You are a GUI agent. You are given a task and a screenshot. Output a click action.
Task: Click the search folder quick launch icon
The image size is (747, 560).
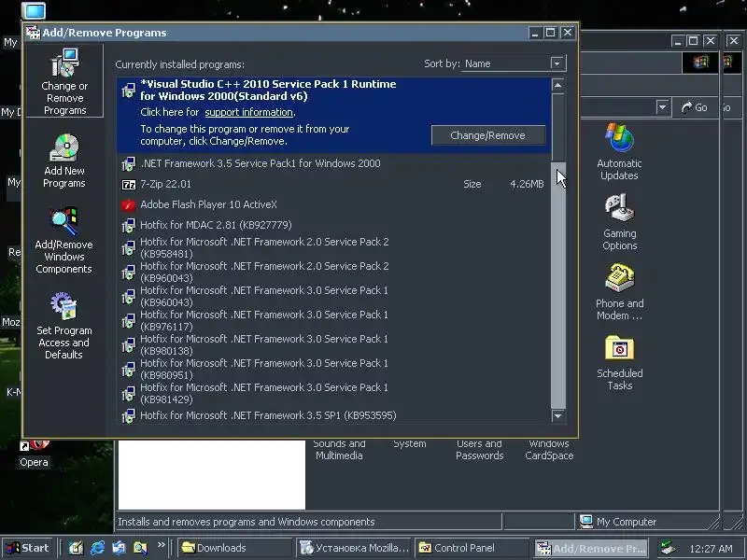pos(140,548)
